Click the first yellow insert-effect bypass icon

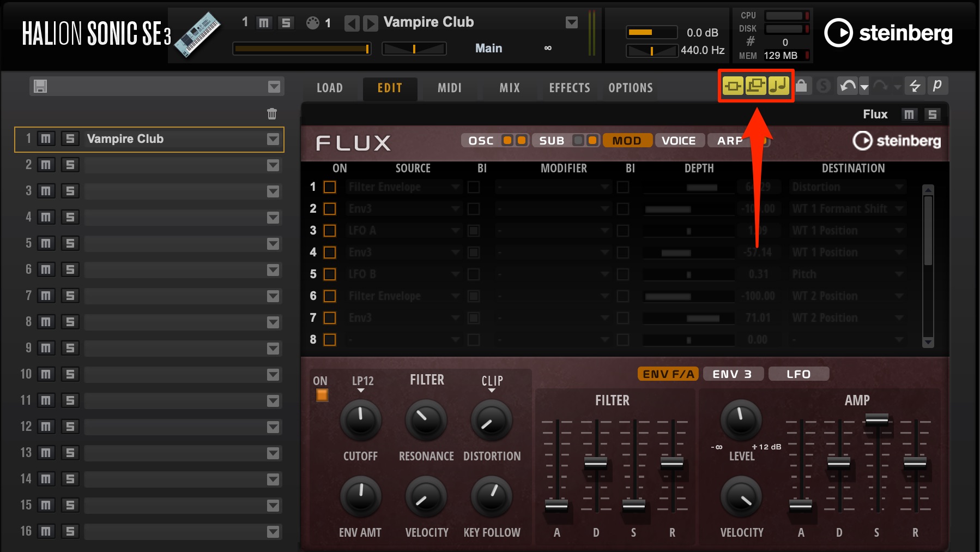[x=733, y=86]
